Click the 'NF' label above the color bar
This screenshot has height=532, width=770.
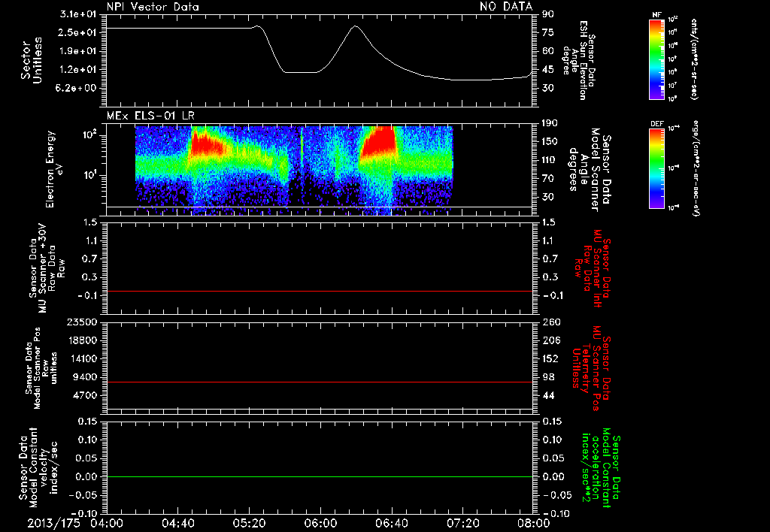click(x=656, y=15)
